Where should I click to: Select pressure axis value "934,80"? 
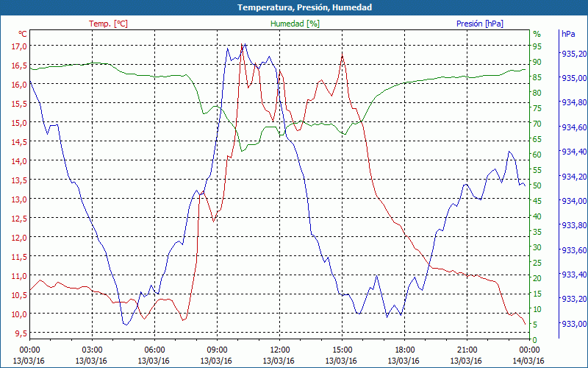coord(574,103)
